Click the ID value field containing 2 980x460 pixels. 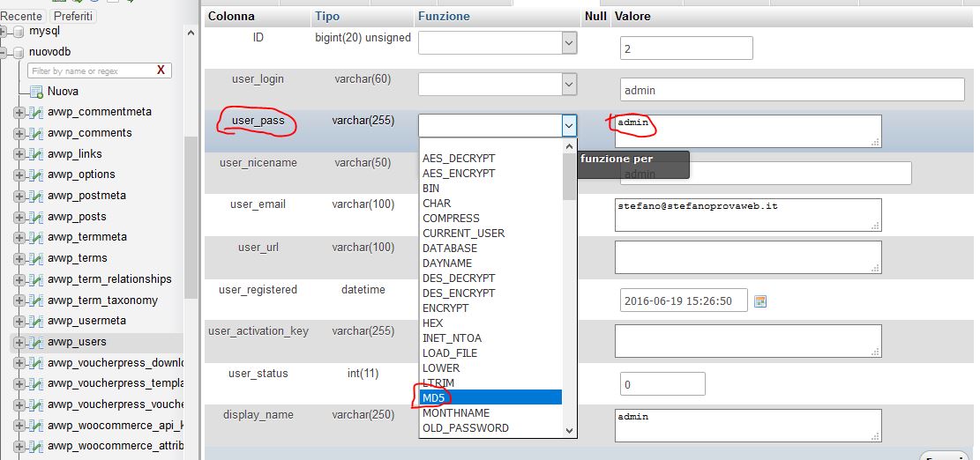point(686,48)
